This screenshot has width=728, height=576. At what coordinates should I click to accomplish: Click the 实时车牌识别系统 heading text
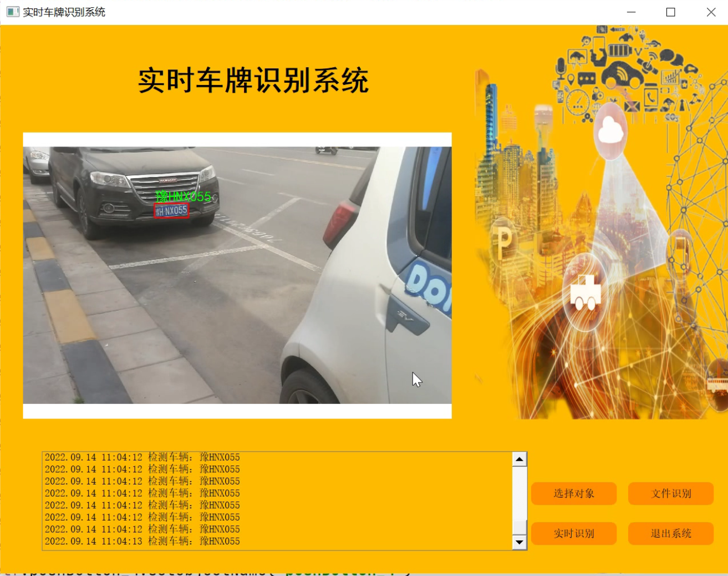point(253,80)
